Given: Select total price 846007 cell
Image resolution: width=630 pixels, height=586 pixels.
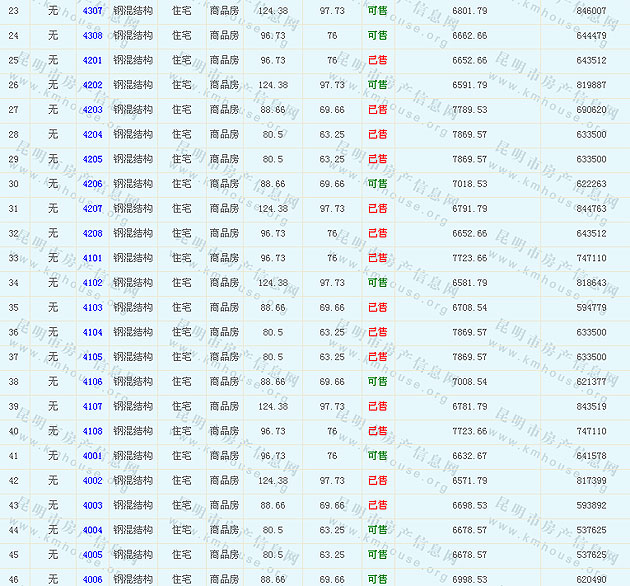Looking at the screenshot, I should (591, 10).
